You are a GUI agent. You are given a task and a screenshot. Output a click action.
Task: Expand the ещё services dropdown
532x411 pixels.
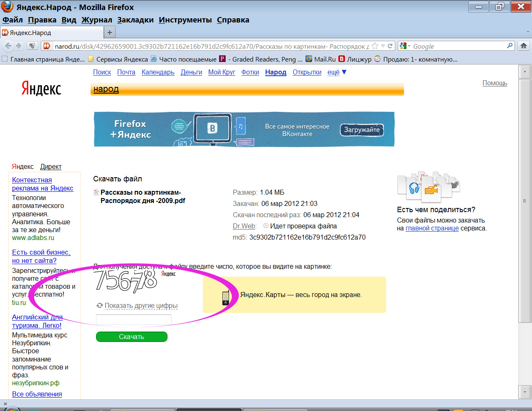(x=337, y=72)
